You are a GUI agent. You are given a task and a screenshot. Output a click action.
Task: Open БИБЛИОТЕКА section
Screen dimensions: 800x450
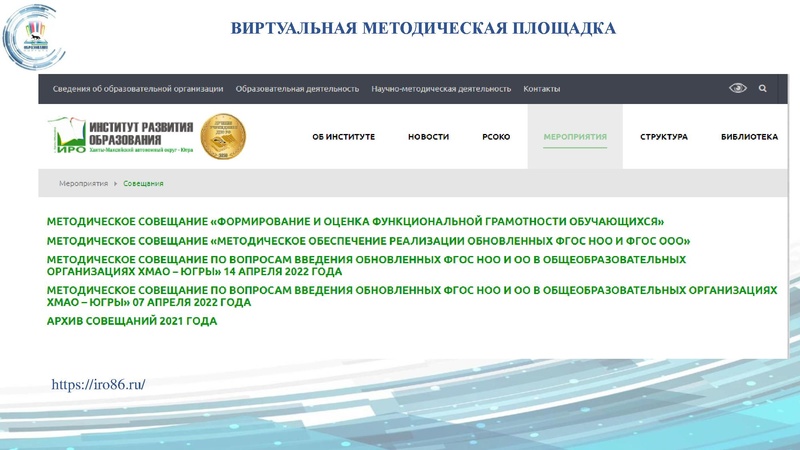749,137
